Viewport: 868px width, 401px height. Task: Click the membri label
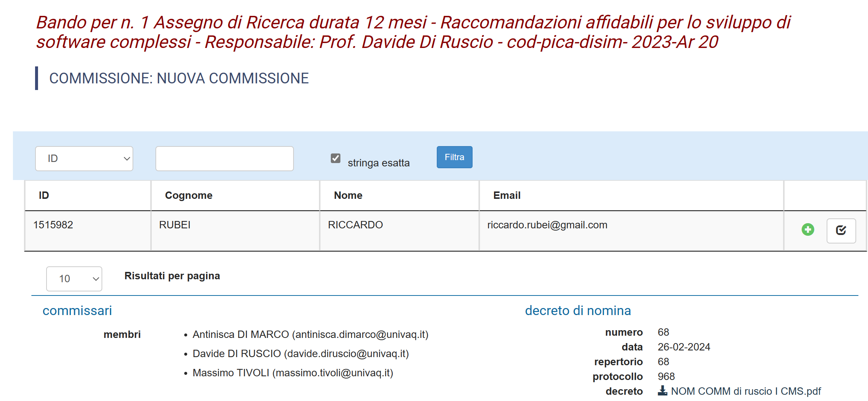pyautogui.click(x=122, y=335)
